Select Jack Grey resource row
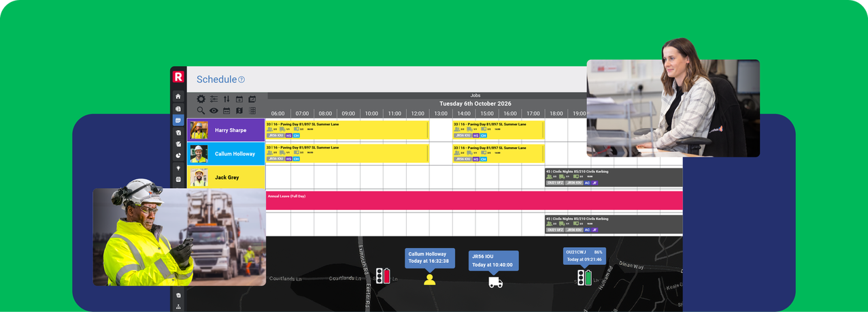Image resolution: width=868 pixels, height=312 pixels. (x=226, y=178)
